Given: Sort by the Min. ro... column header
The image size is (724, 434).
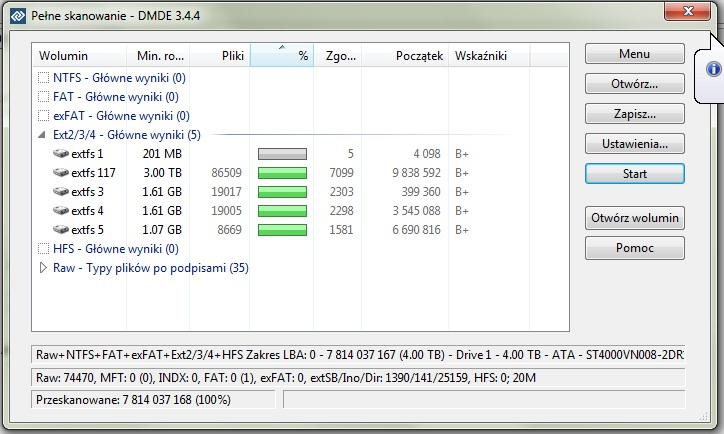Looking at the screenshot, I should tap(158, 55).
